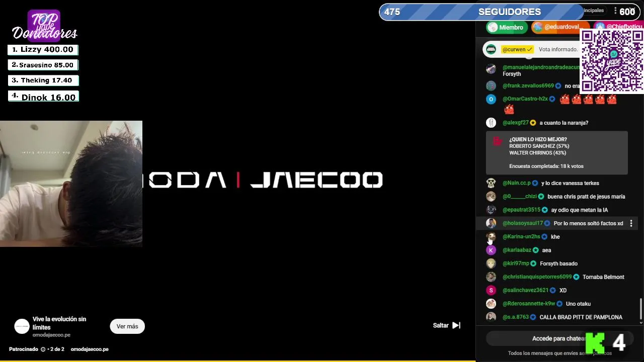Click donor entry '2. Srasesino 85.00'

point(43,65)
